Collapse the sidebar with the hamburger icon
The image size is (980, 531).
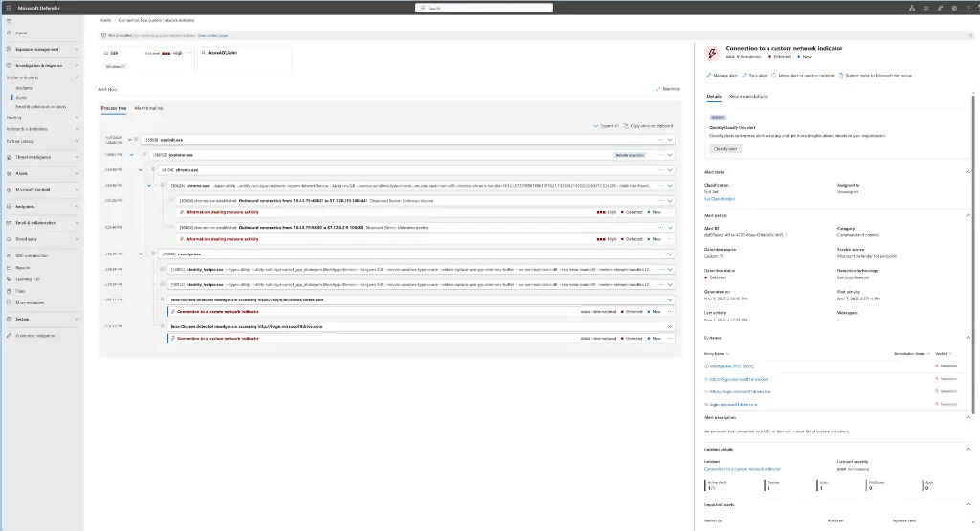tap(9, 21)
